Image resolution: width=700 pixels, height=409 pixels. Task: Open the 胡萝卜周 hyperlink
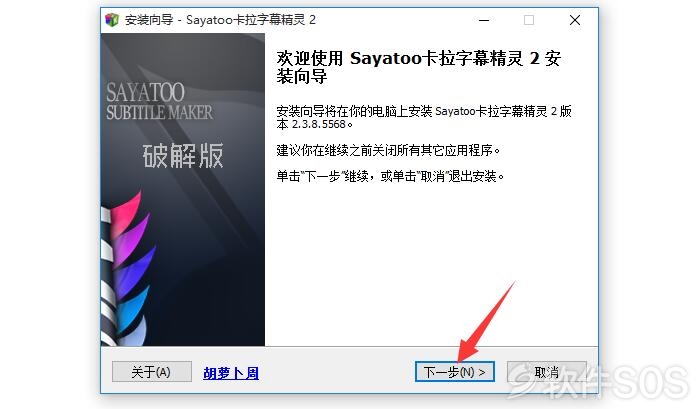pos(231,373)
